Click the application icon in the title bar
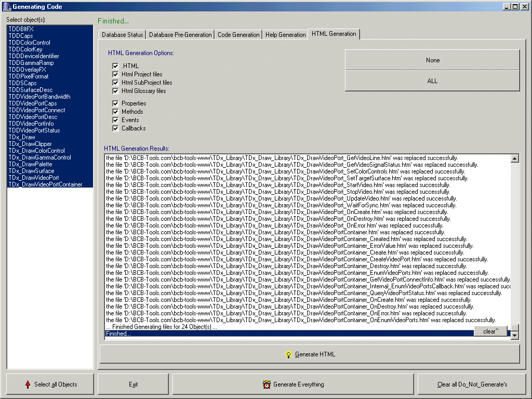Screen dimensions: 532x399 pyautogui.click(x=6, y=7)
